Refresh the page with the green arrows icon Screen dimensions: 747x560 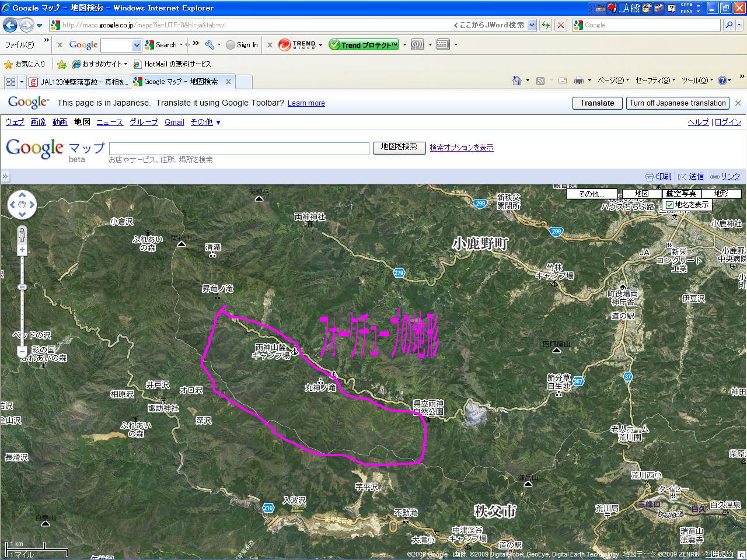click(546, 25)
